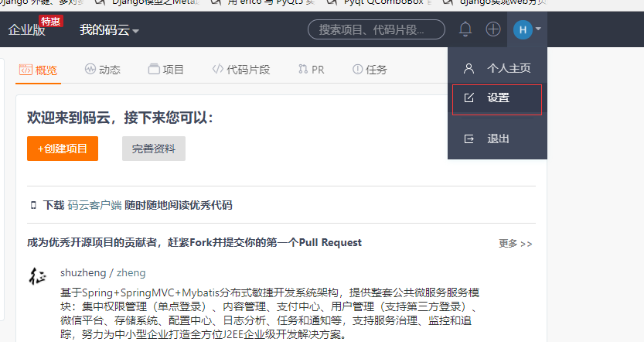Select the 概览 tab

(38, 70)
